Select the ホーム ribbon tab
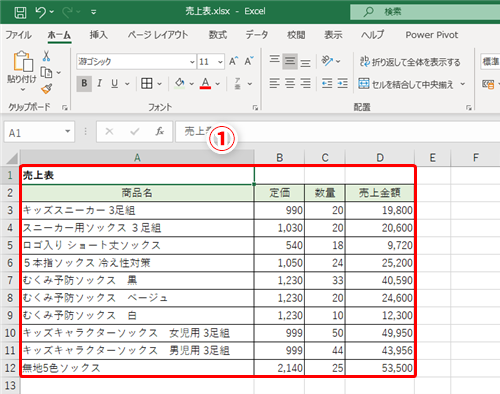The image size is (500, 394). point(59,35)
